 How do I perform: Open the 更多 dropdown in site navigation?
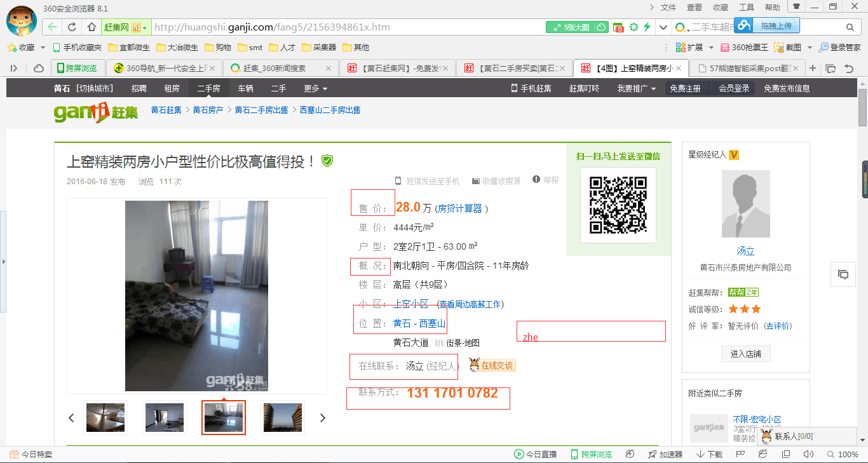point(316,88)
